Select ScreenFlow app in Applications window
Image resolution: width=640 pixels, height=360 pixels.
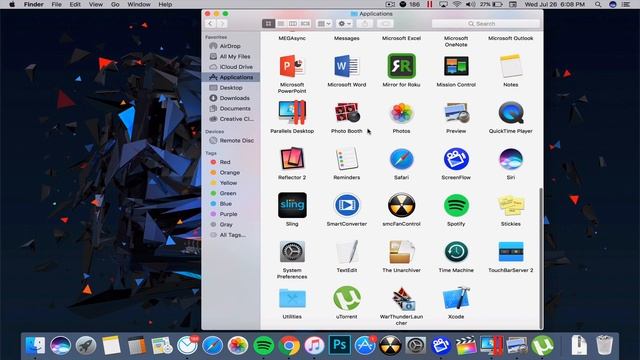tap(456, 159)
